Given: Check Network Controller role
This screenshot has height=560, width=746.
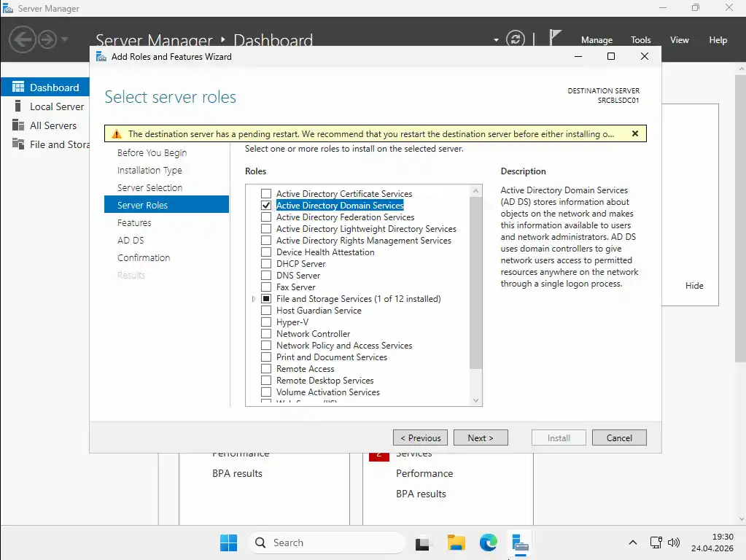Looking at the screenshot, I should tap(266, 333).
